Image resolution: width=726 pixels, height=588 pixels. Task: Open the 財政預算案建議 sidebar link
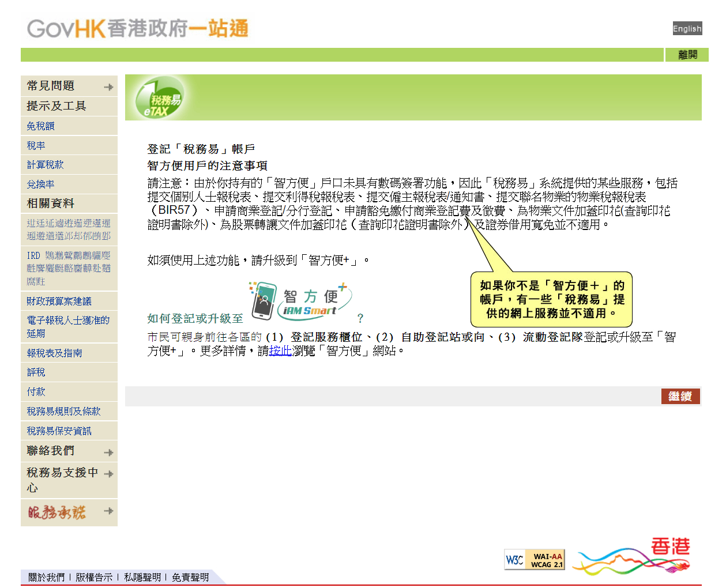point(59,301)
